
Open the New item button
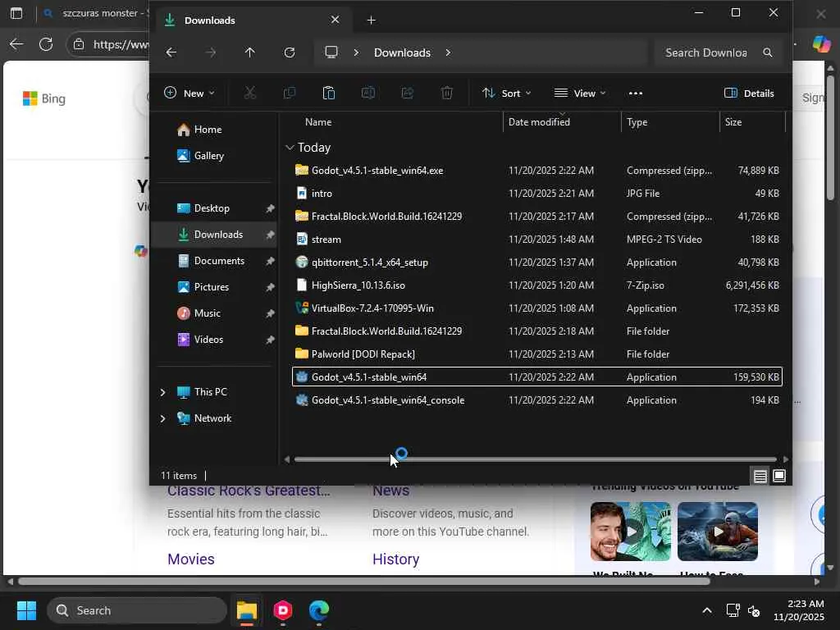[x=189, y=93]
